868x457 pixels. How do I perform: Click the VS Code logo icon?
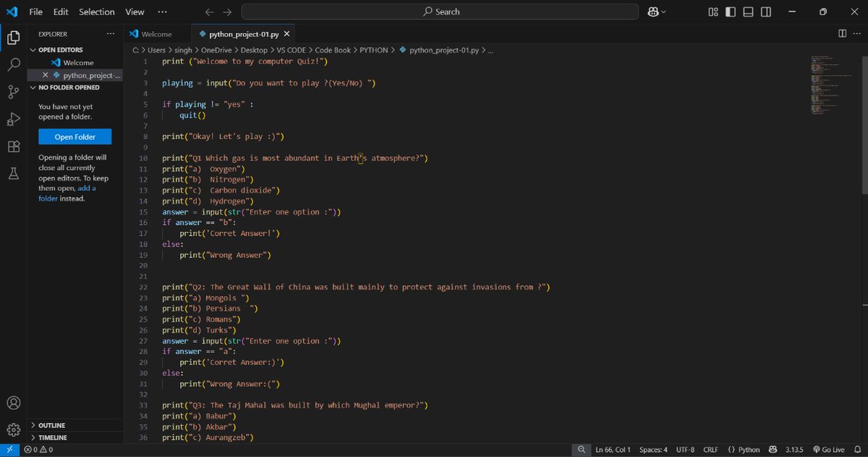[x=12, y=12]
